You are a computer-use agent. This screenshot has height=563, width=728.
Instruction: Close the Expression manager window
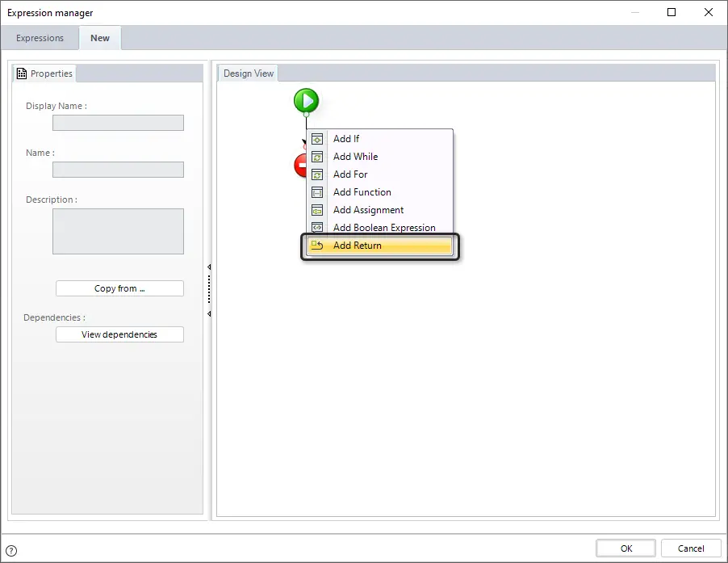(709, 12)
